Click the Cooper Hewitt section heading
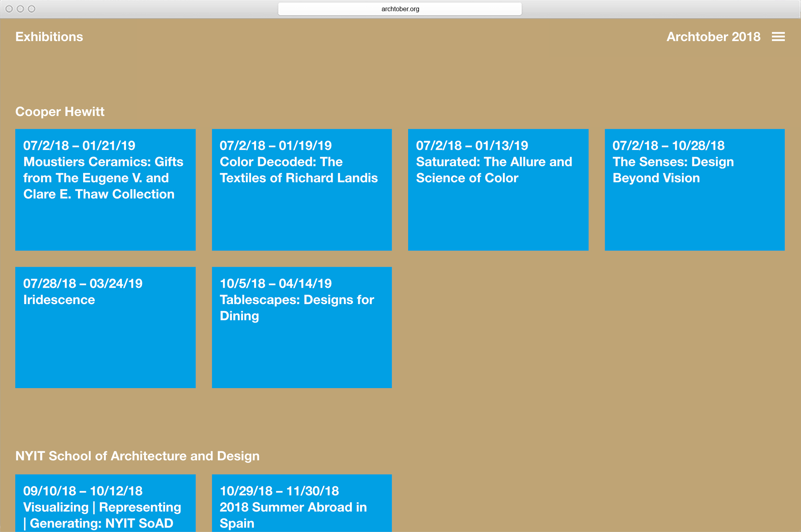This screenshot has width=801, height=532. point(60,112)
